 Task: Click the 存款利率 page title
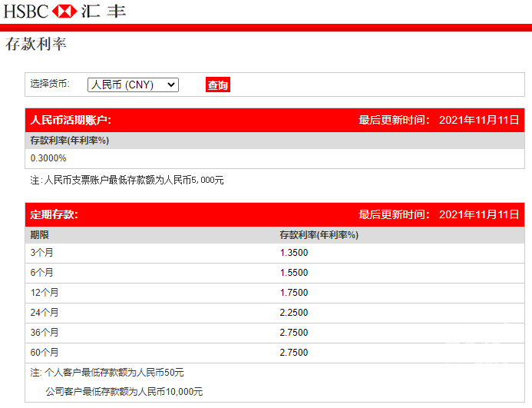coord(35,44)
